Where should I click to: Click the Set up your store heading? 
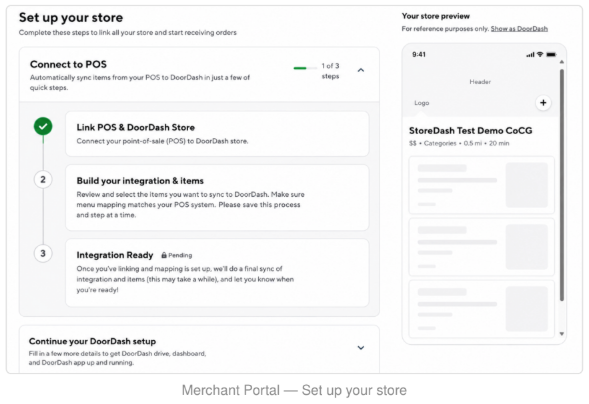(71, 18)
